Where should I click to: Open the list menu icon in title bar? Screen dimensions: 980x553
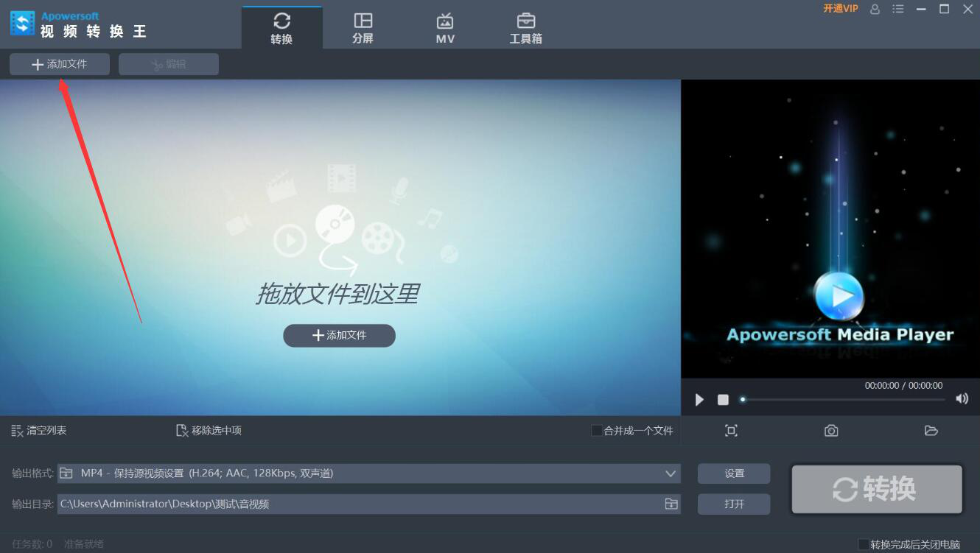[897, 9]
